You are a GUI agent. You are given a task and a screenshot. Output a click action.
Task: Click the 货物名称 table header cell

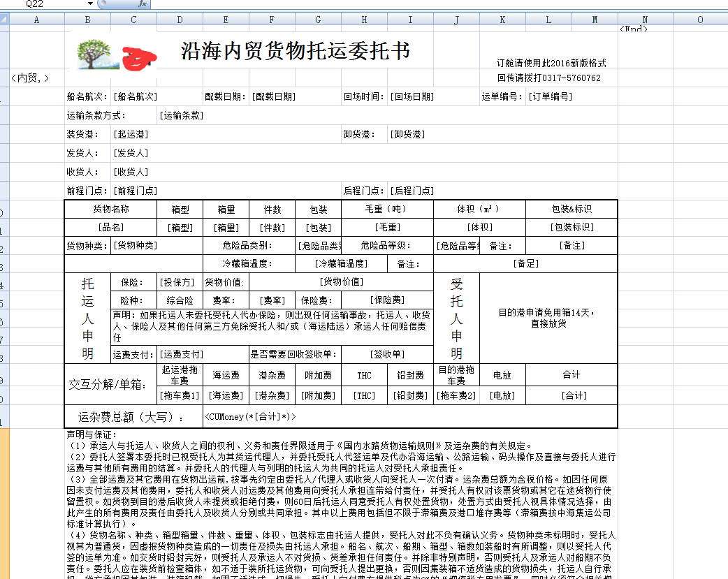[111, 210]
